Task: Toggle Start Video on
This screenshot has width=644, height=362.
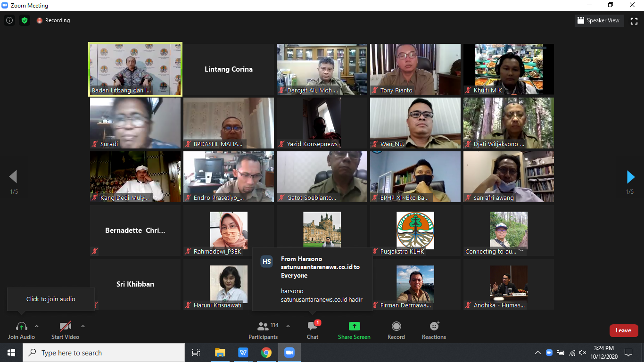Action: tap(65, 330)
